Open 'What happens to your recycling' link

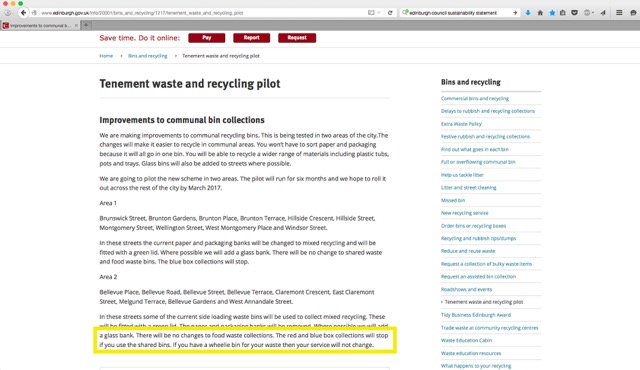coord(476,366)
